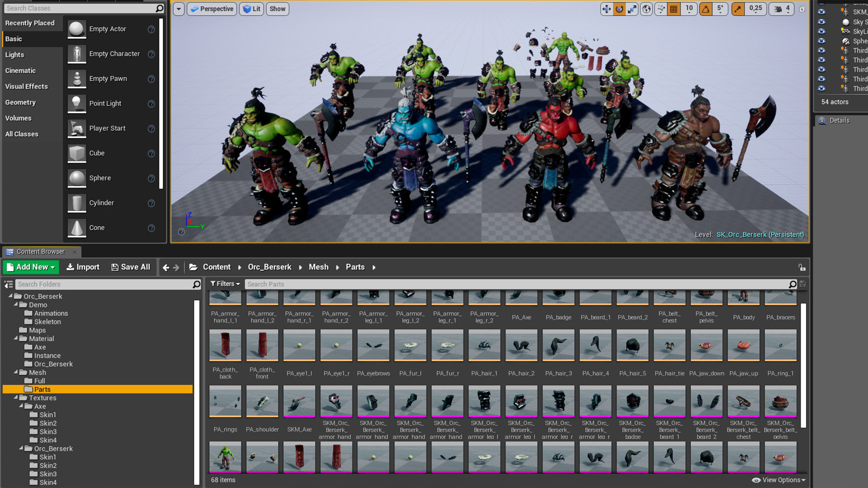Click the lock icon in Content Browser

[802, 267]
